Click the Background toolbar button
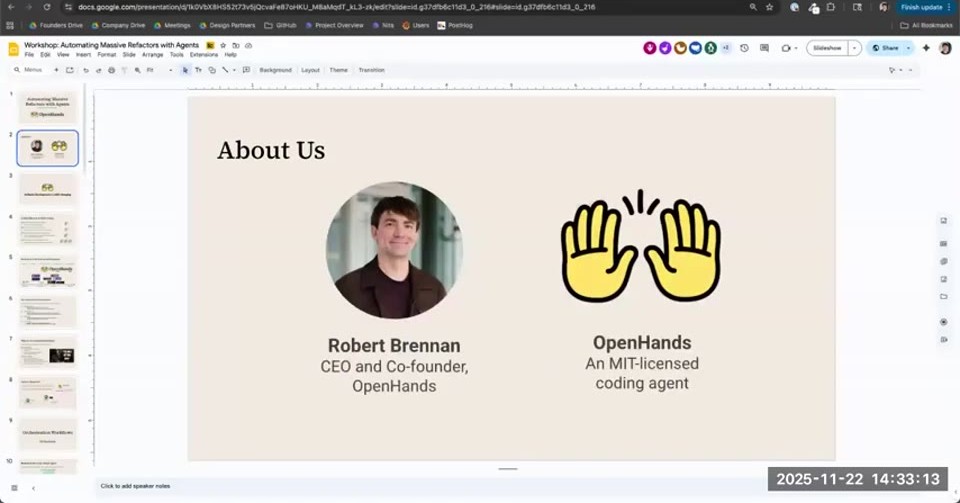The width and height of the screenshot is (960, 503). (x=276, y=70)
